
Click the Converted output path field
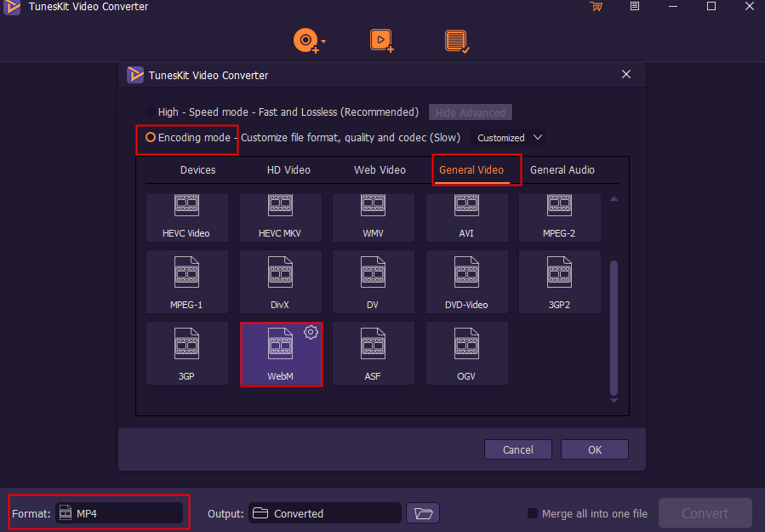[325, 513]
